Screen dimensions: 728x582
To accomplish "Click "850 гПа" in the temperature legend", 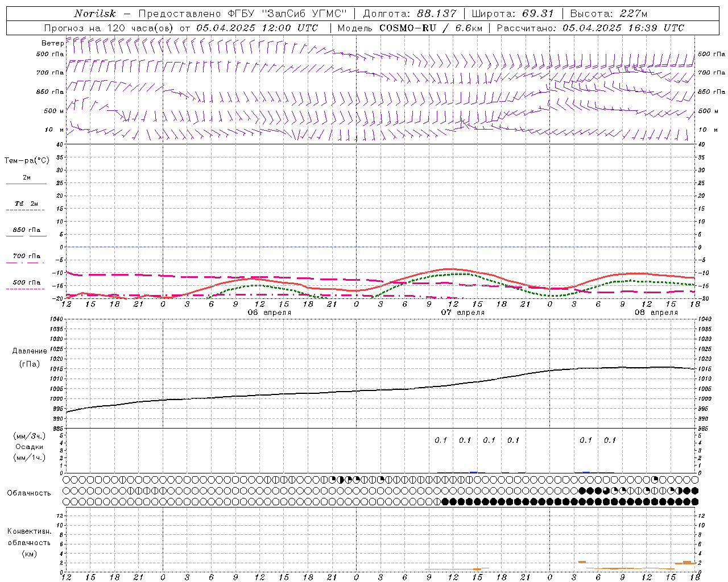I will (27, 230).
